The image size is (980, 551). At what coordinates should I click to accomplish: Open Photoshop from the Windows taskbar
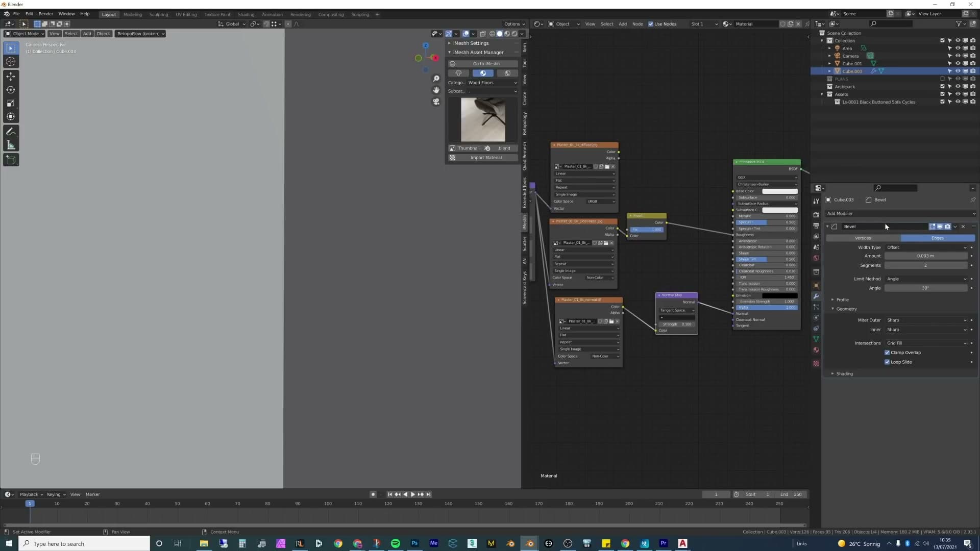(414, 543)
